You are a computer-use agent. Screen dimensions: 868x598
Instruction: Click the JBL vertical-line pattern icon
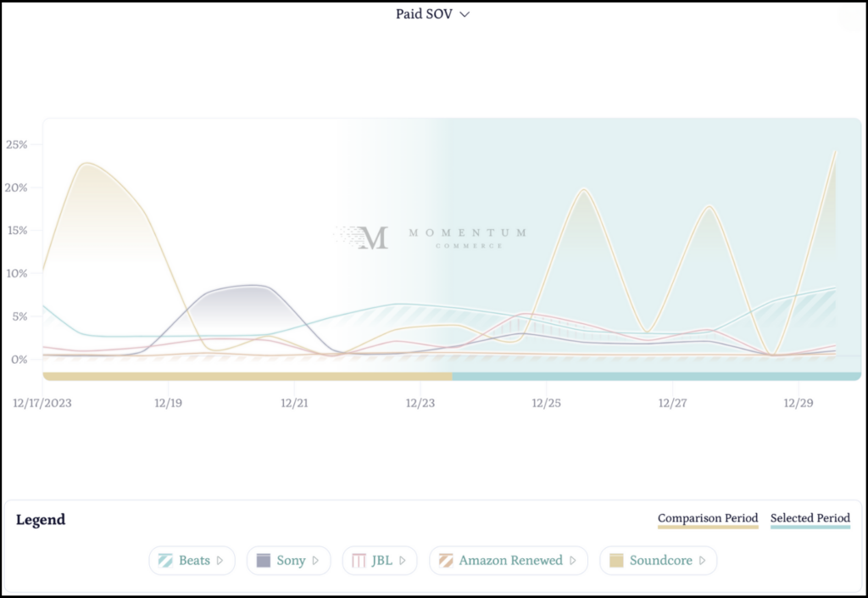pos(359,561)
